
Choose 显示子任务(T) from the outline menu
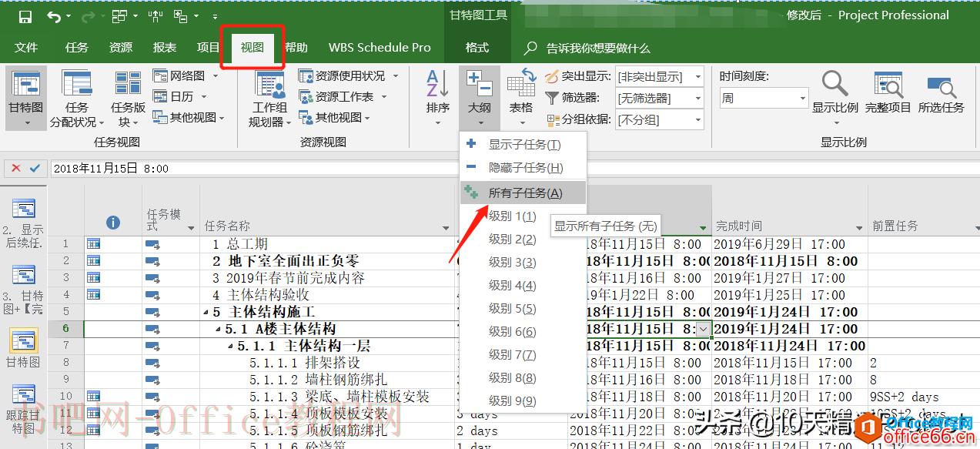pyautogui.click(x=523, y=145)
